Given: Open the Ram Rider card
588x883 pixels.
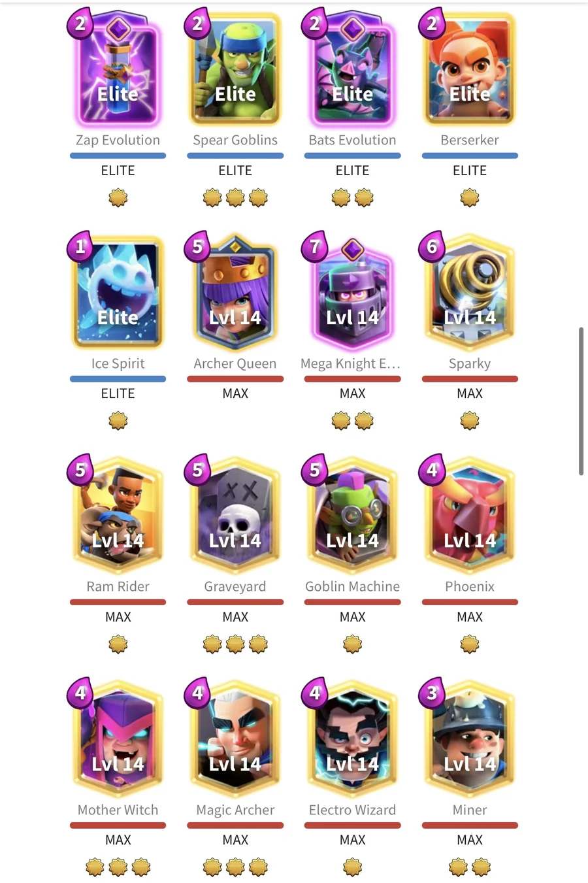Looking at the screenshot, I should tap(118, 516).
